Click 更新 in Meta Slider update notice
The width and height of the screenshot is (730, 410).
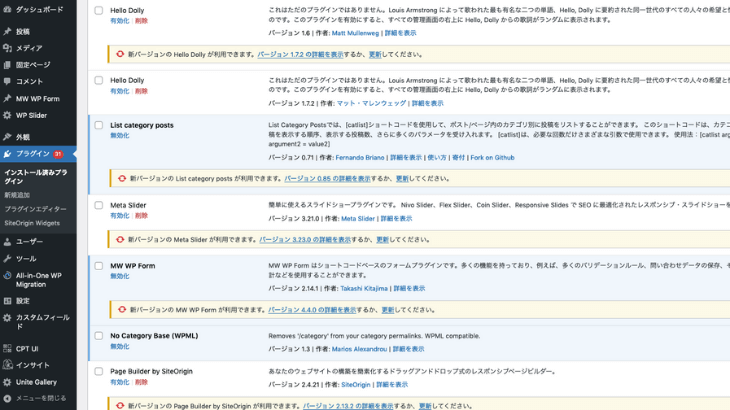click(382, 240)
